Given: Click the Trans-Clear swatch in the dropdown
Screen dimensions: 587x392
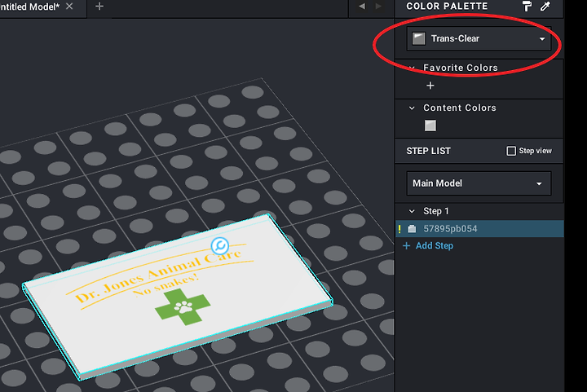Looking at the screenshot, I should click(x=418, y=38).
